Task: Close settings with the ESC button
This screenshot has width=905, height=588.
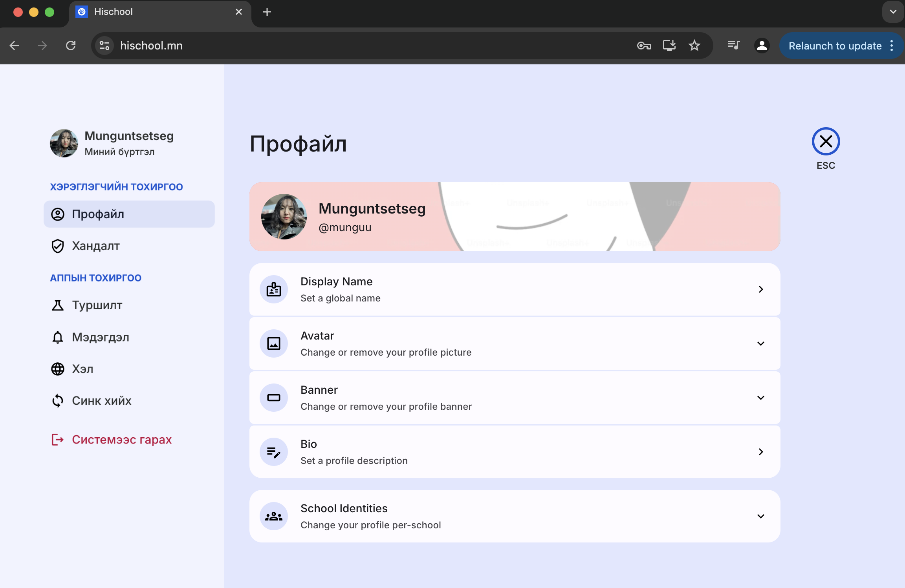Action: click(826, 142)
